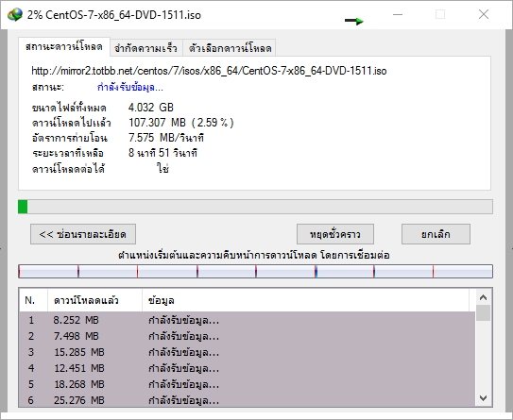Image resolution: width=513 pixels, height=420 pixels.
Task: Click the green download progress bar
Action: pyautogui.click(x=255, y=207)
